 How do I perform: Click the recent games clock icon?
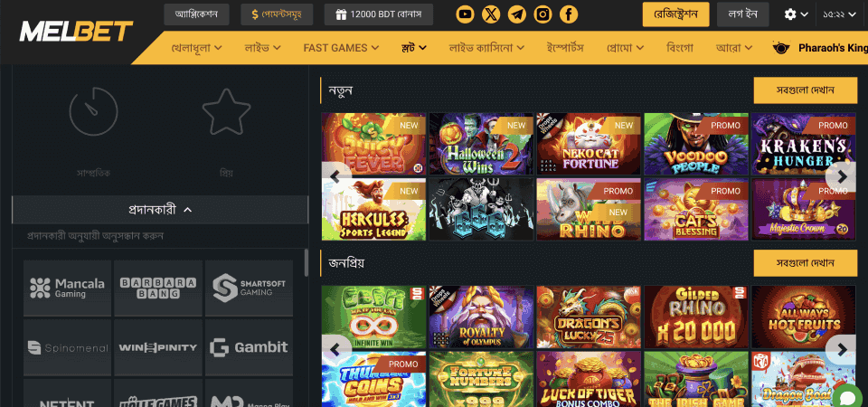click(93, 110)
